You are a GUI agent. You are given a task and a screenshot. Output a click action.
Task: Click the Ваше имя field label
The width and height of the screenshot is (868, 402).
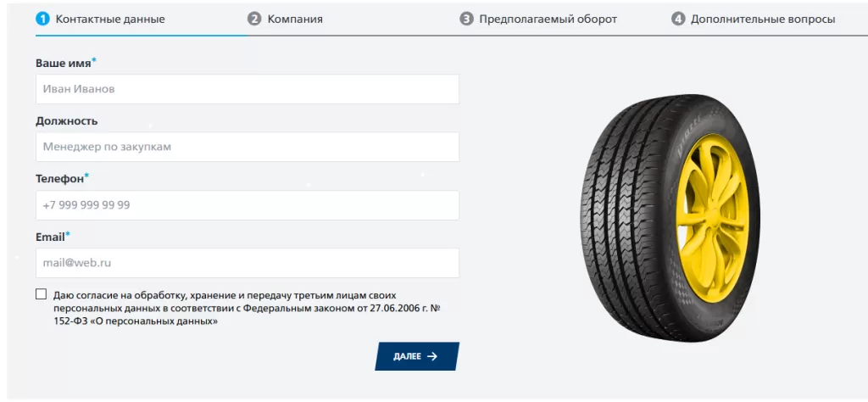tap(63, 64)
